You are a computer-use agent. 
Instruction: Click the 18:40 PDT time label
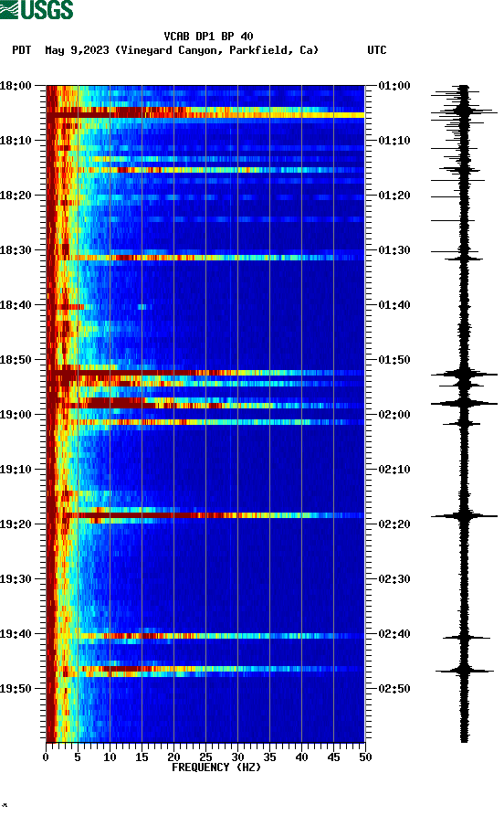(16, 305)
